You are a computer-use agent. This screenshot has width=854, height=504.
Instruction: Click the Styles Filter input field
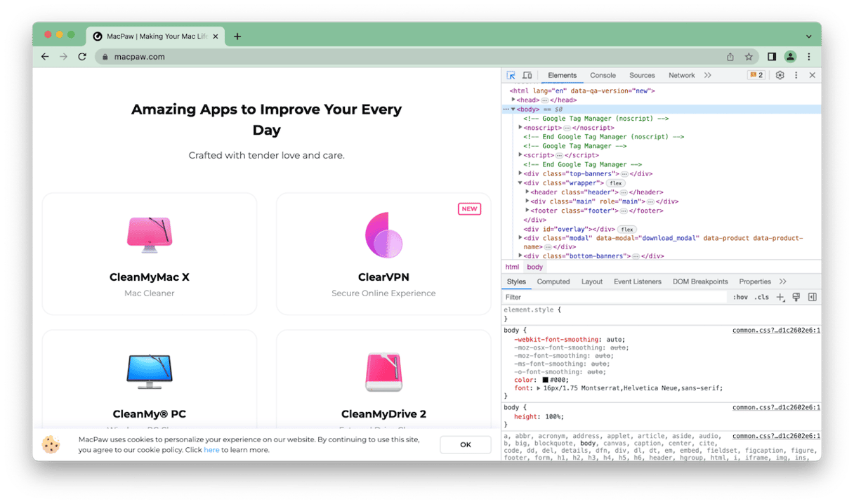615,297
